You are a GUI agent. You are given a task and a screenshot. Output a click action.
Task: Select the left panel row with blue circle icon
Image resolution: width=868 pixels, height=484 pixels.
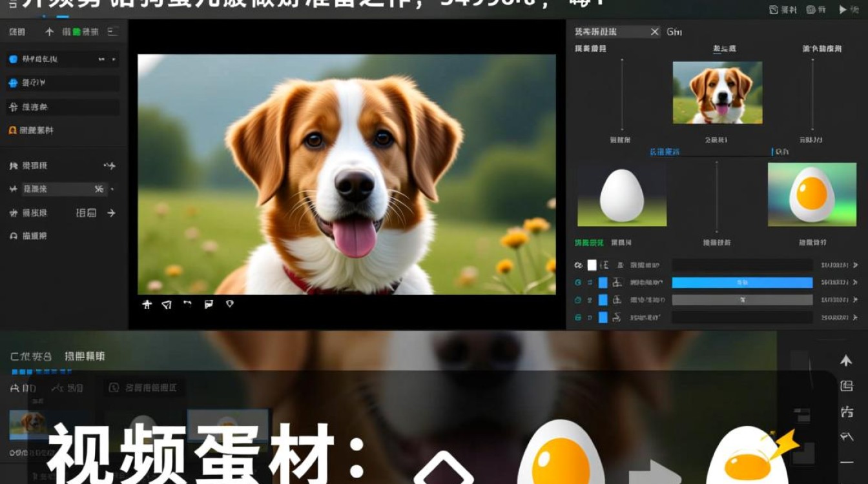point(63,59)
